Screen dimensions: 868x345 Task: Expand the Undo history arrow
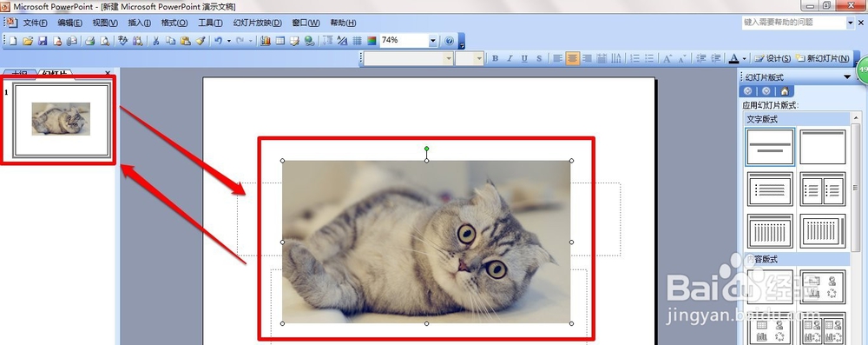click(x=228, y=41)
